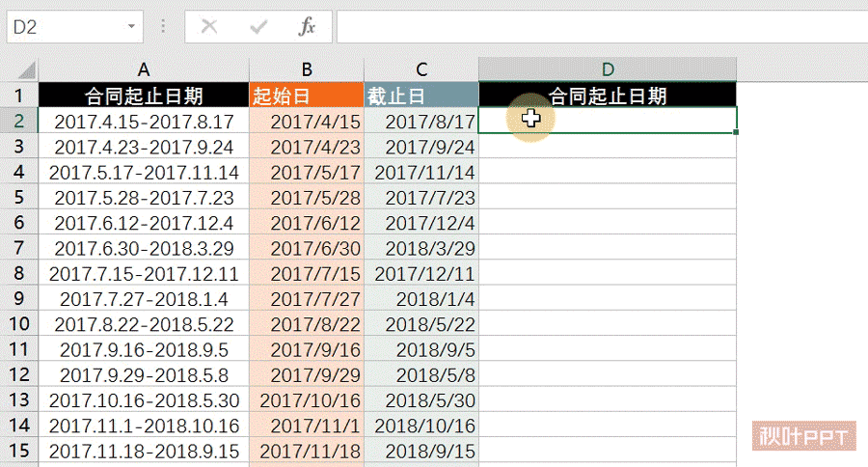Screen dimensions: 868x467
Task: Open the Name Box dropdown arrow
Action: [131, 26]
